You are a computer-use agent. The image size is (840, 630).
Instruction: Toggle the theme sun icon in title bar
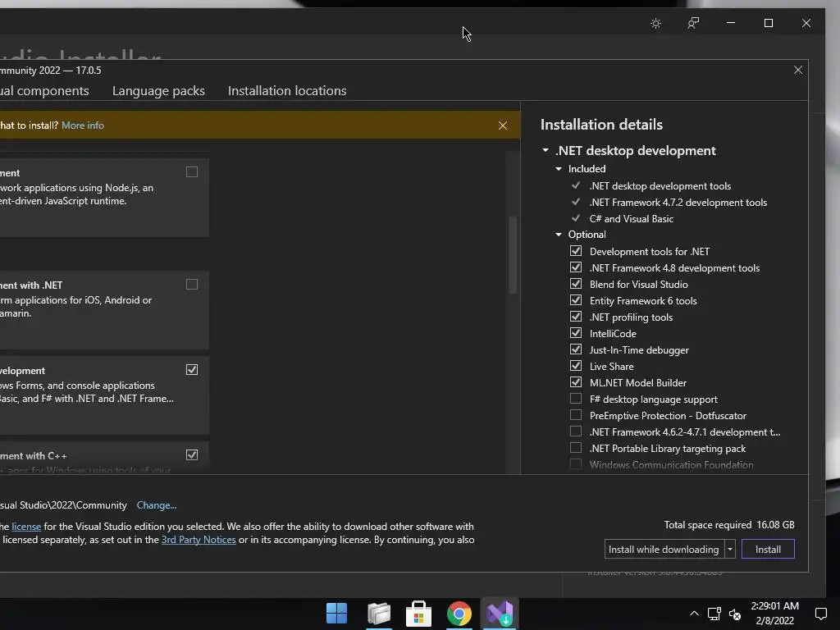pyautogui.click(x=655, y=23)
